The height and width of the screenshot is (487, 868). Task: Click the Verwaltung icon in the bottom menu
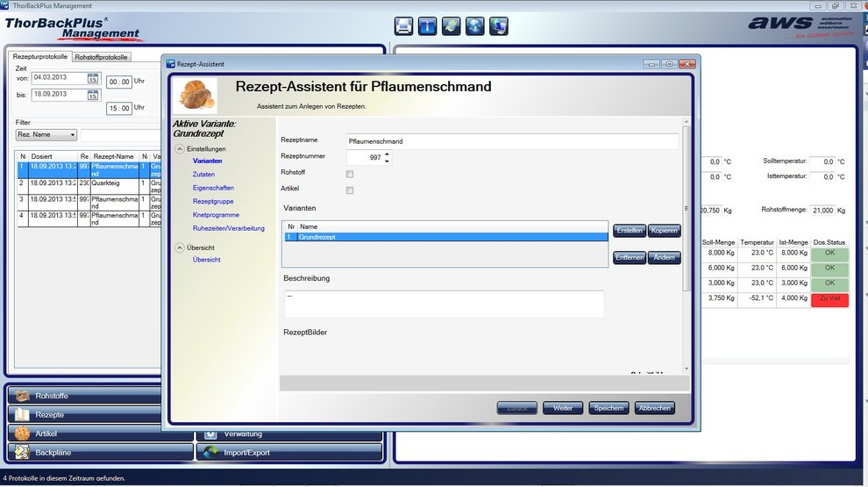point(210,434)
